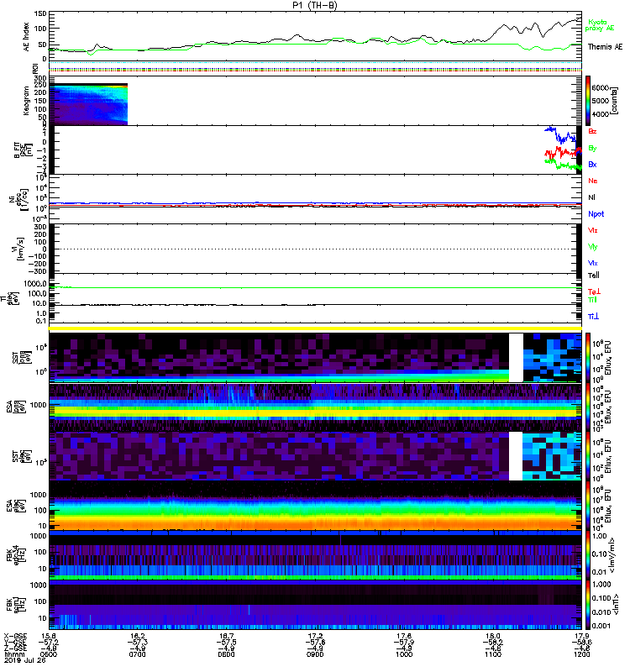
Task: Select the green By legend label
Action: pos(592,148)
